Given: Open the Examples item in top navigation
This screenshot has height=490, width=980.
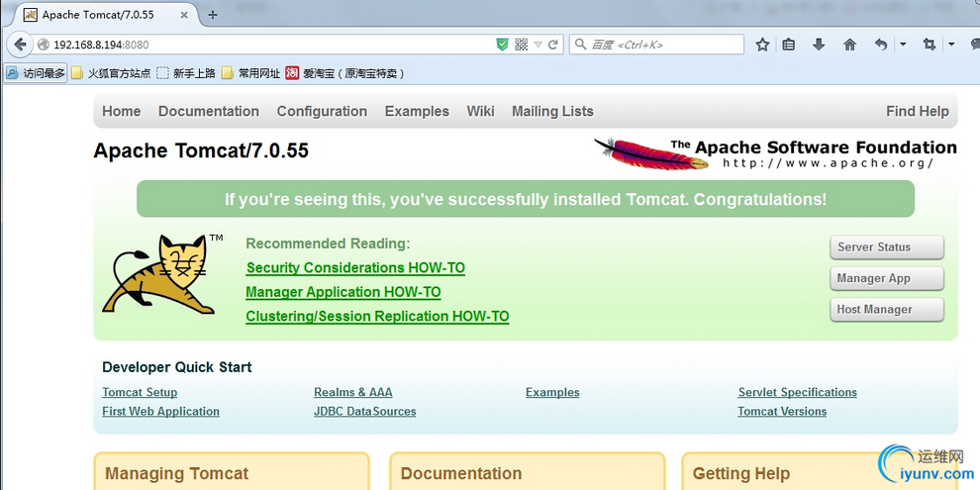Looking at the screenshot, I should (417, 111).
